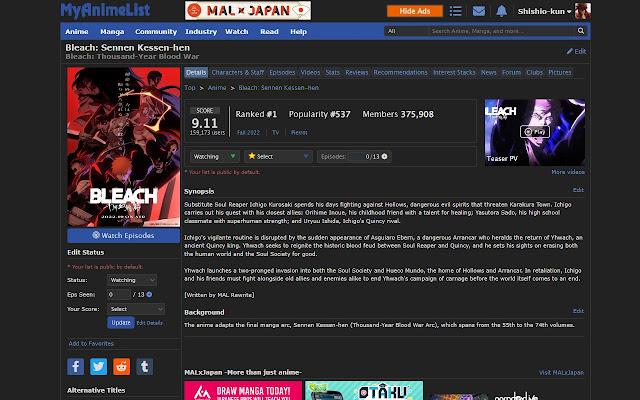
Task: Open Edit Details link
Action: [149, 323]
